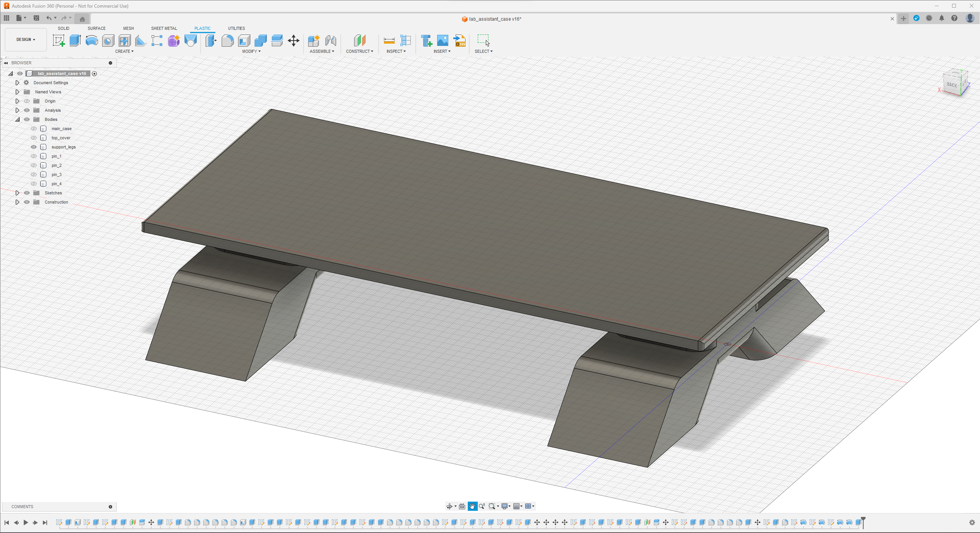The image size is (980, 533).
Task: Select the Extrude tool from Create
Action: [x=75, y=41]
